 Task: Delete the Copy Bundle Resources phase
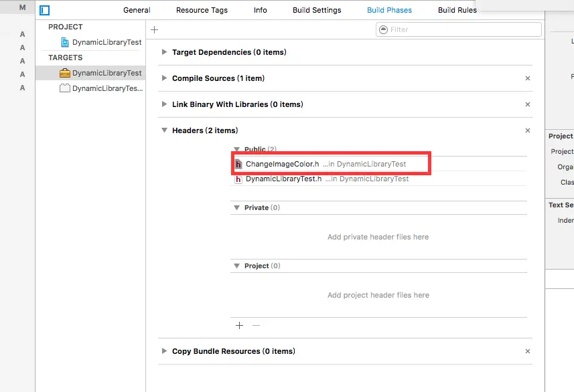528,351
